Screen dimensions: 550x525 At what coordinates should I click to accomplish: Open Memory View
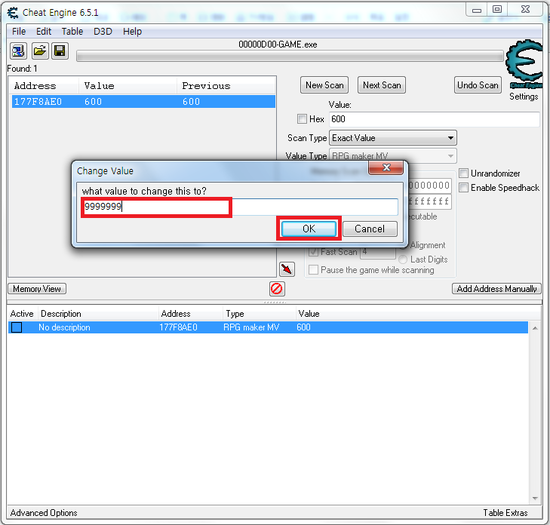tap(37, 289)
